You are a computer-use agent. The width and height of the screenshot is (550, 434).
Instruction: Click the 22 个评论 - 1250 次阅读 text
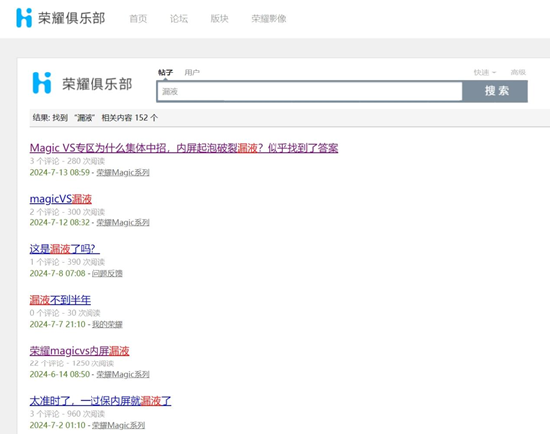[72, 363]
